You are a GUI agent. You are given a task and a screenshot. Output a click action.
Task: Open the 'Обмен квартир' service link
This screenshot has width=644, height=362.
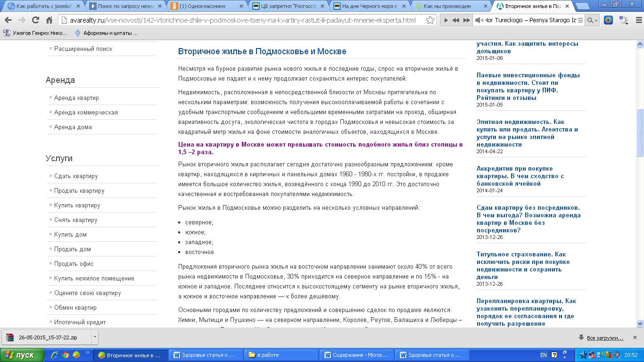point(75,307)
